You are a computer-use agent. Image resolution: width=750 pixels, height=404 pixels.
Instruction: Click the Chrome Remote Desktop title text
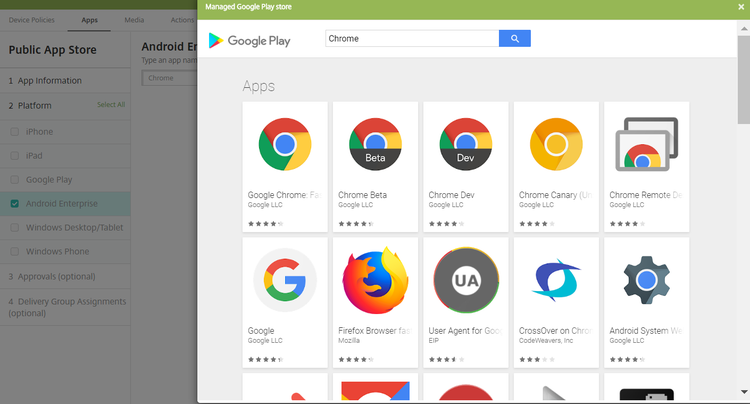pyautogui.click(x=646, y=195)
